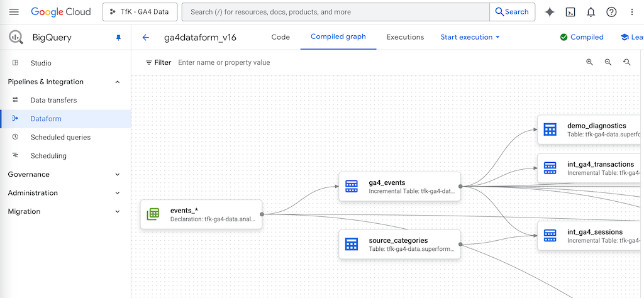
Task: Click the blue Search button
Action: click(512, 12)
